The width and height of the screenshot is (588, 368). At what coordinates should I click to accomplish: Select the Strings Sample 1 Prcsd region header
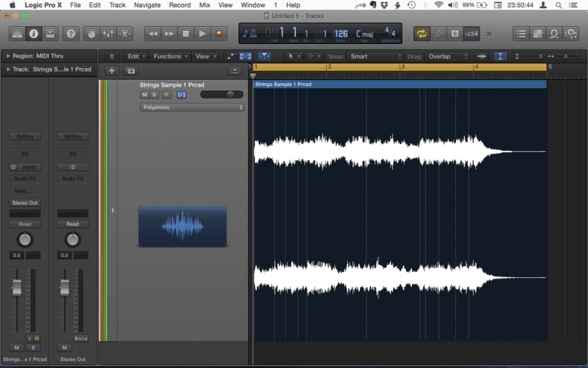(x=400, y=84)
